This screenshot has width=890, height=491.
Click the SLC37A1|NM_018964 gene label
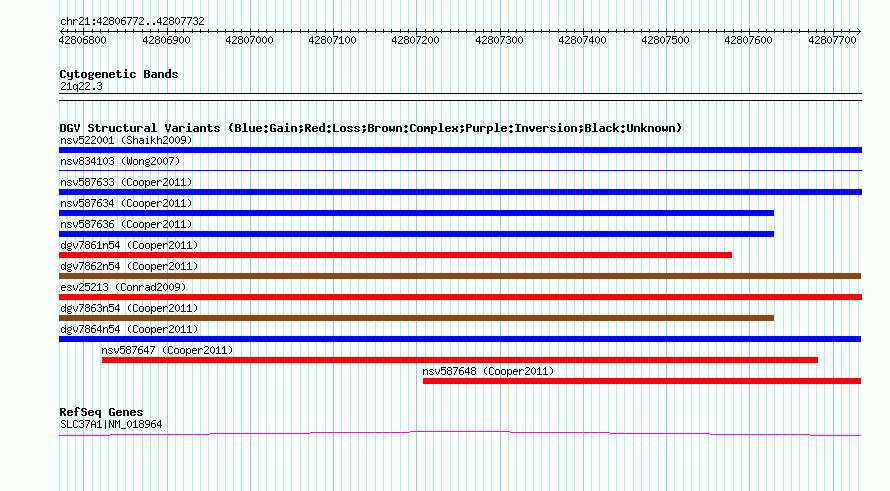[111, 425]
